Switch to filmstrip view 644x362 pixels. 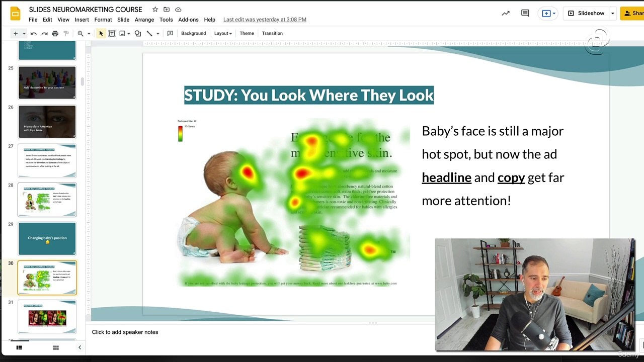tap(19, 347)
